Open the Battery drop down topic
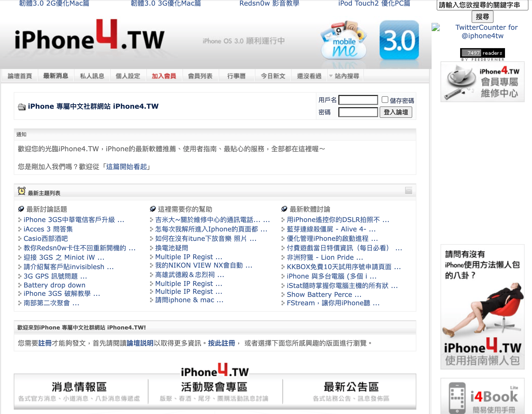This screenshot has height=414, width=532. [x=54, y=285]
